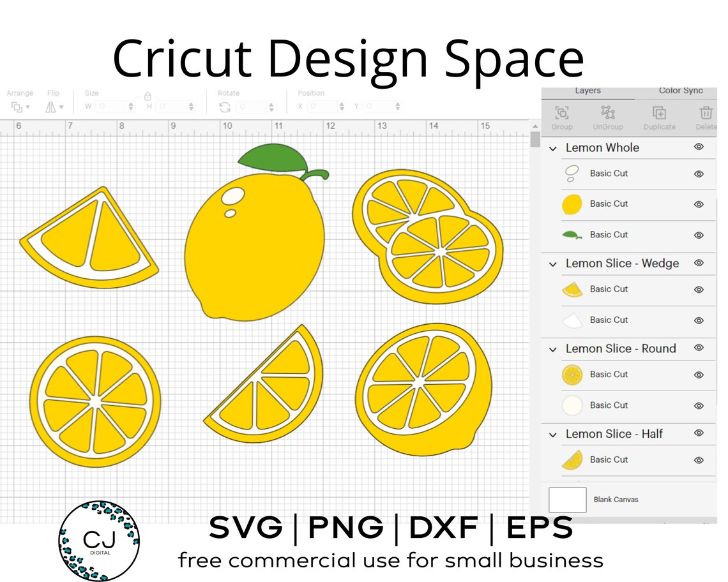Click the Basic Cut label under Lemon Whole
Screen dimensions: 728x582
click(x=609, y=173)
